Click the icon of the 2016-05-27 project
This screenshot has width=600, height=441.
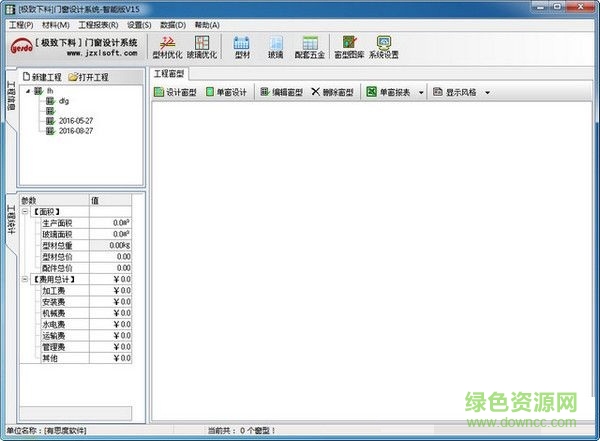point(50,121)
